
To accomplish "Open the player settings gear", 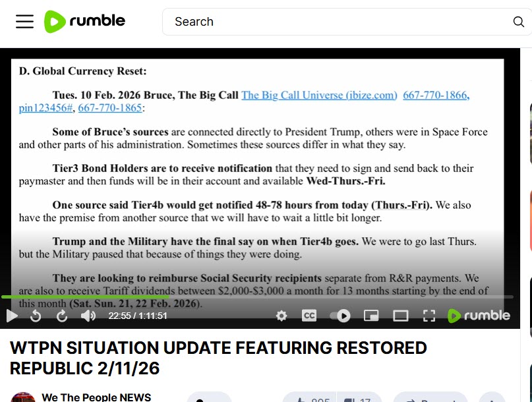I will (281, 316).
